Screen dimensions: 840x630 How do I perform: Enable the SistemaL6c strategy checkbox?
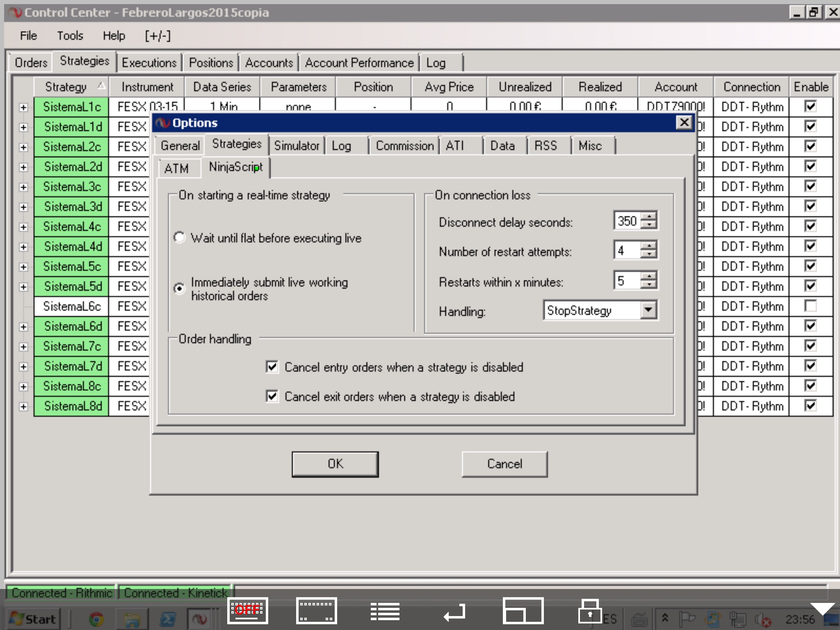pyautogui.click(x=810, y=306)
